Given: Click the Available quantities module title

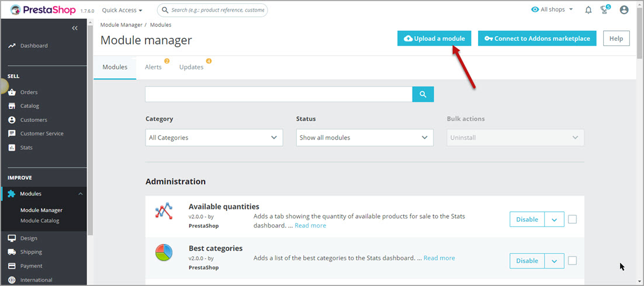Looking at the screenshot, I should [224, 207].
